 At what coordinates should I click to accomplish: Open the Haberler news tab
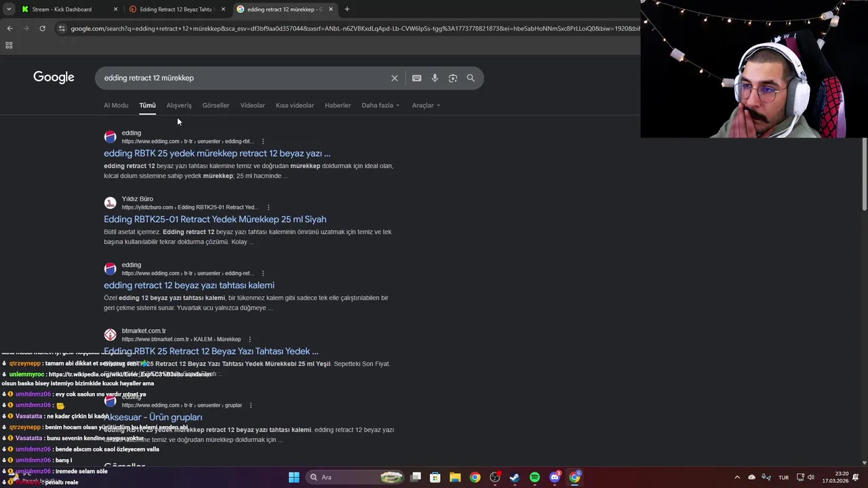[338, 105]
